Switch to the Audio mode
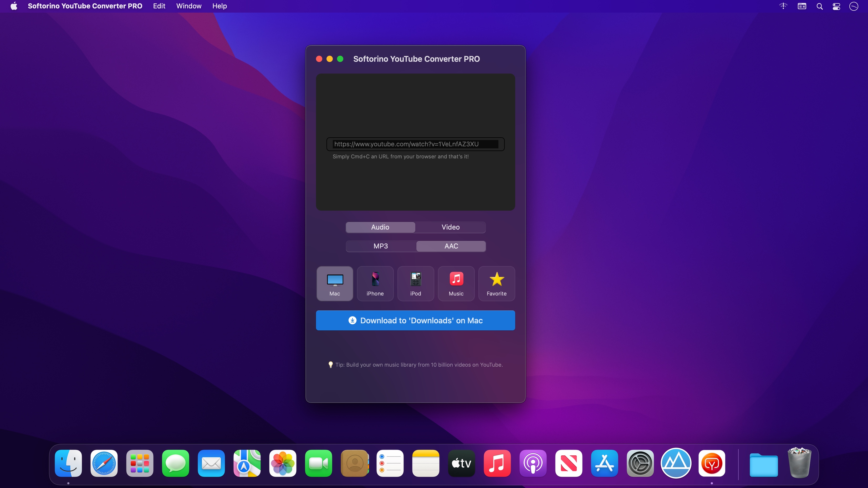868x488 pixels. coord(380,227)
